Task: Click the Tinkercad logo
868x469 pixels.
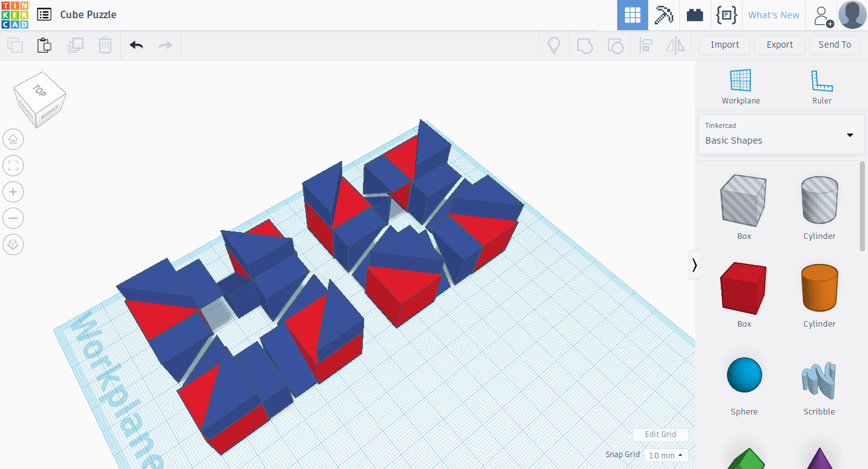Action: (14, 14)
